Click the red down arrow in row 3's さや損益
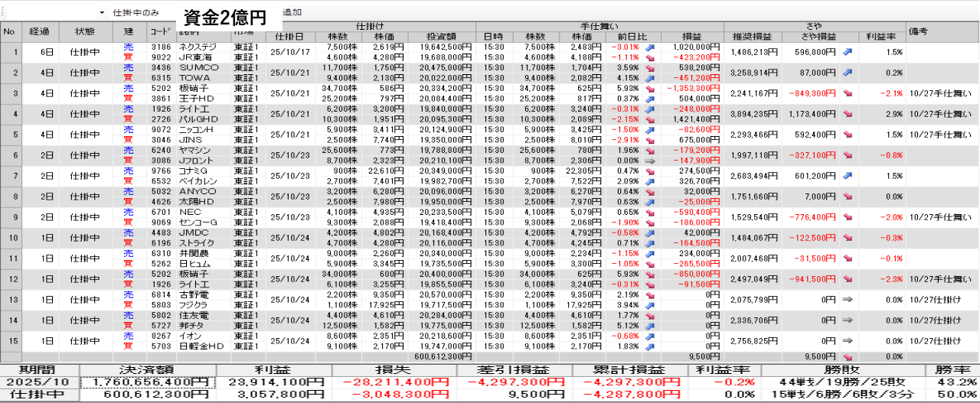The width and height of the screenshot is (980, 403). click(x=848, y=93)
